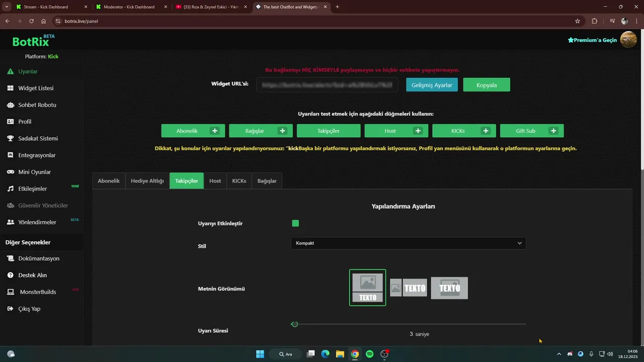Select image-beside-text layout thumbnail
The image size is (644, 362).
point(409,288)
